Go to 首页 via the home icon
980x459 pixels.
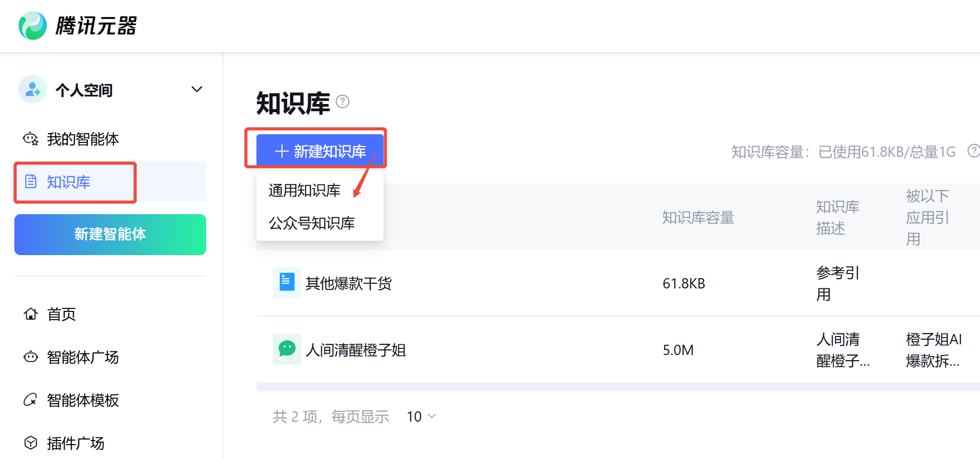point(31,314)
